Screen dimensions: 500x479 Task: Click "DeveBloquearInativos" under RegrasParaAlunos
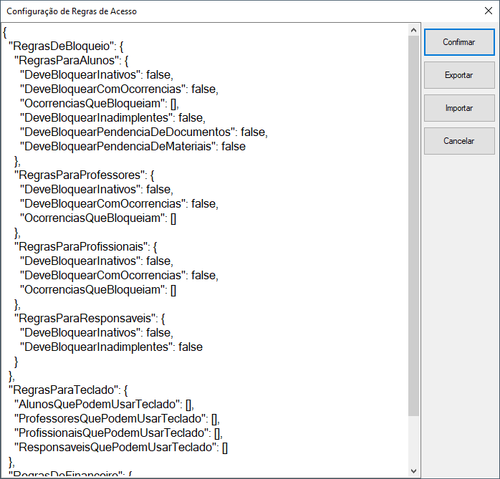pyautogui.click(x=97, y=75)
